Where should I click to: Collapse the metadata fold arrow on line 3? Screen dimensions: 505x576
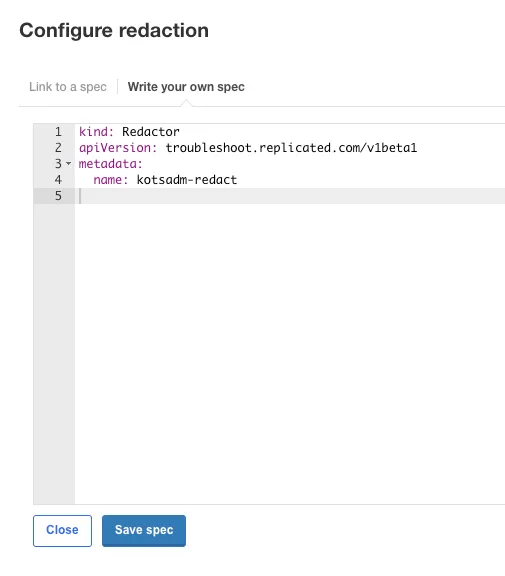pyautogui.click(x=69, y=163)
